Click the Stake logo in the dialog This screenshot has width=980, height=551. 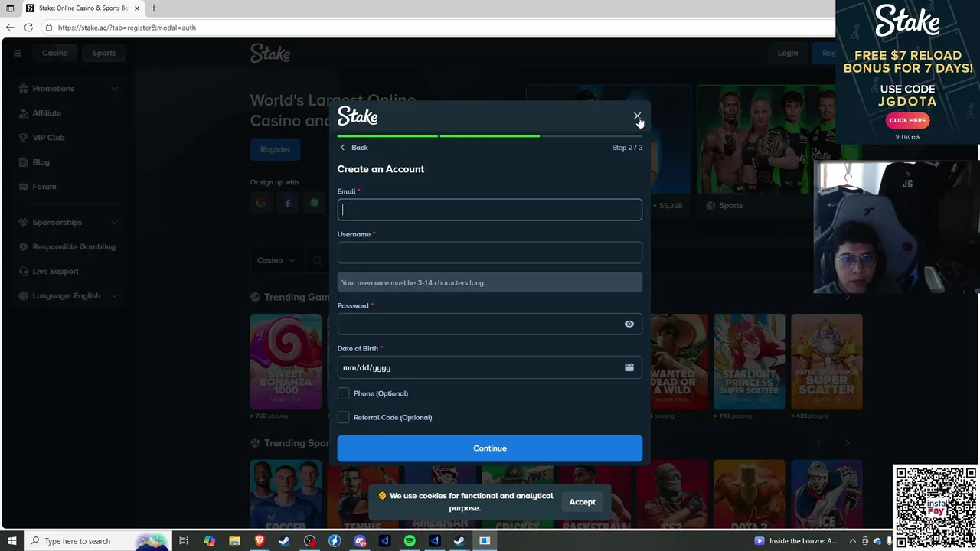click(358, 116)
